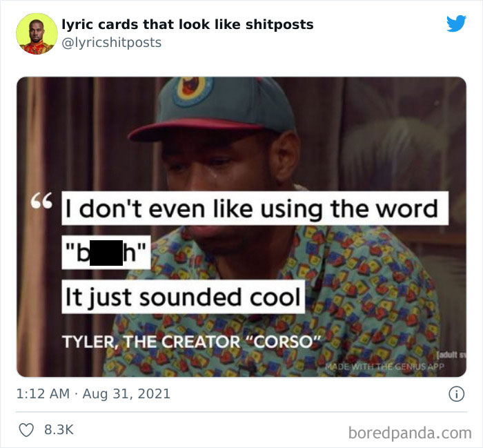The width and height of the screenshot is (483, 448).
Task: Click the 'TYLER, THE CREATOR "CORSO"' caption
Action: pos(192,342)
